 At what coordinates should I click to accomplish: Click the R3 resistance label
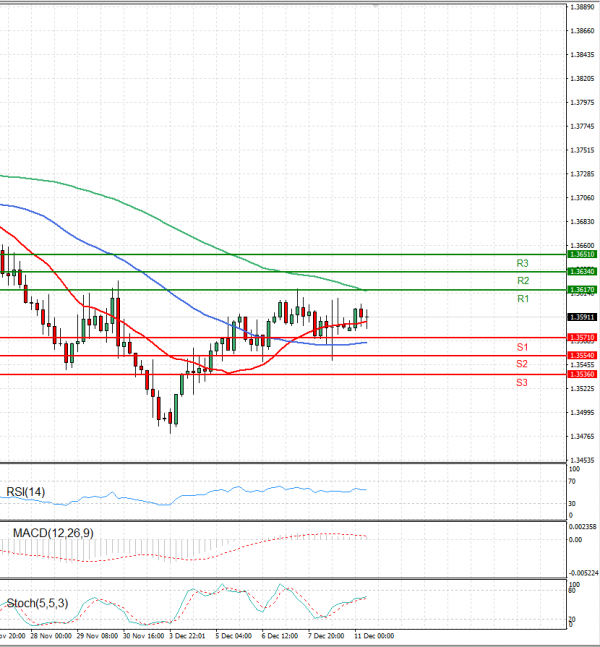pos(522,263)
